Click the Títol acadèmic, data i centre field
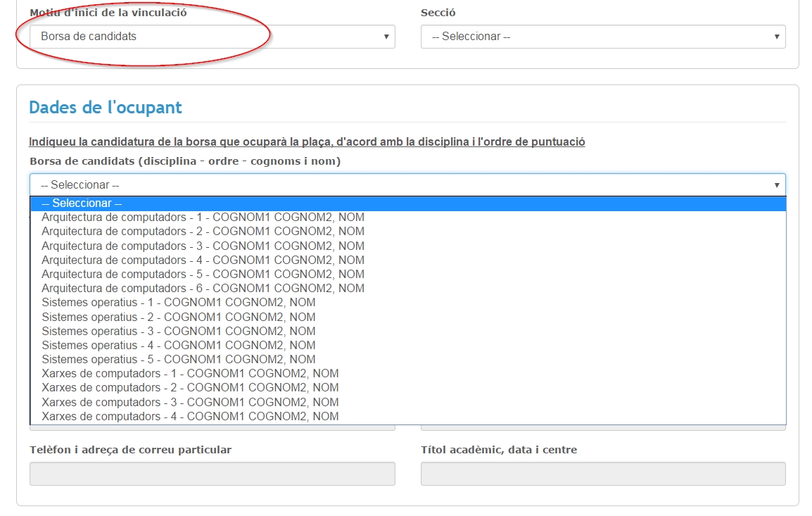812x516 pixels. pyautogui.click(x=602, y=474)
